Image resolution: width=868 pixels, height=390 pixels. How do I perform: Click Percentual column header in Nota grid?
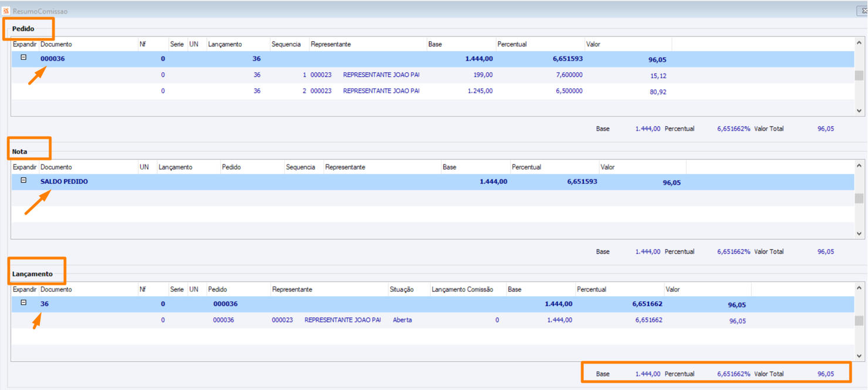tap(526, 167)
